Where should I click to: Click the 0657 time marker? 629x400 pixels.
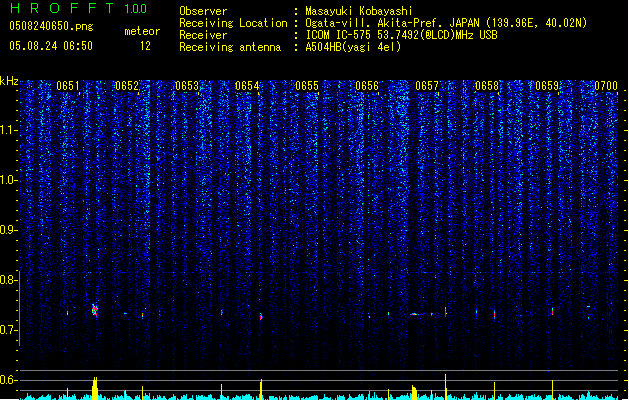click(427, 86)
